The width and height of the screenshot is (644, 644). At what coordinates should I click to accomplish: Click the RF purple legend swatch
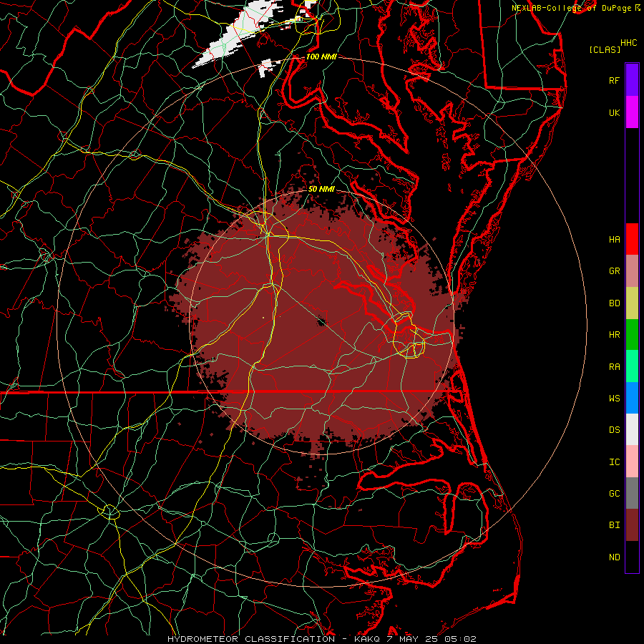632,80
